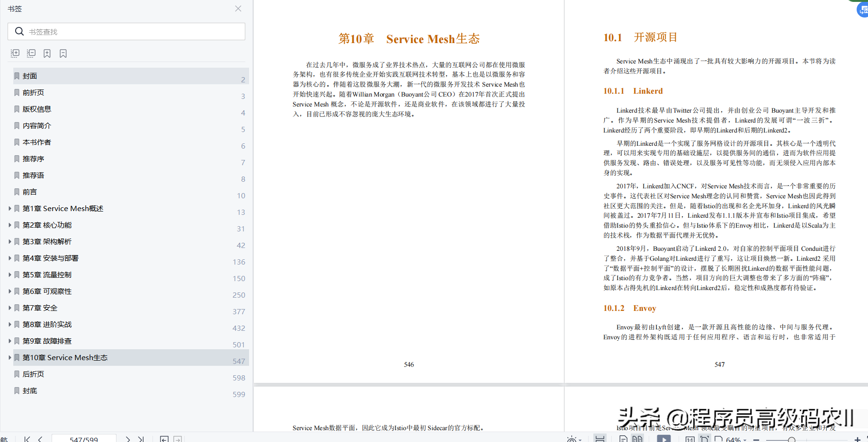This screenshot has width=868, height=442.
Task: Set zoom to actual size 1:1
Action: (690, 439)
